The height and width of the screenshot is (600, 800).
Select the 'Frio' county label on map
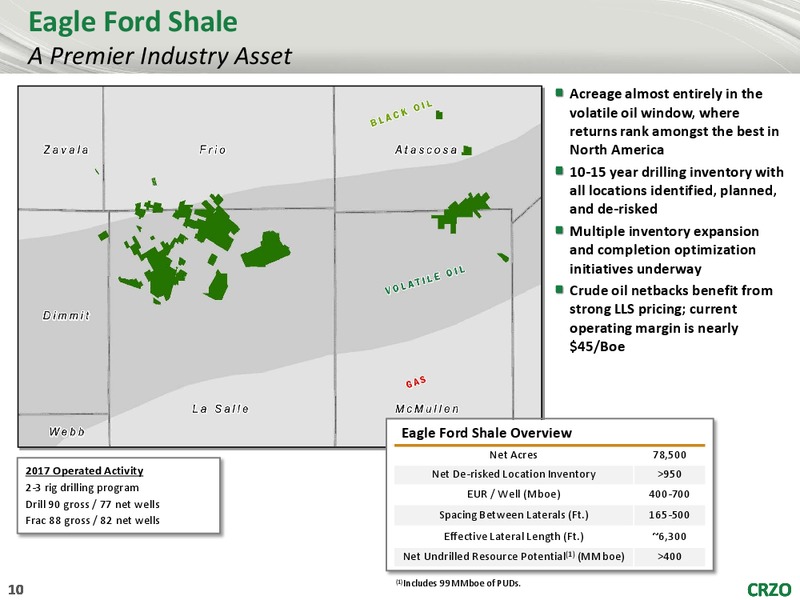point(212,150)
